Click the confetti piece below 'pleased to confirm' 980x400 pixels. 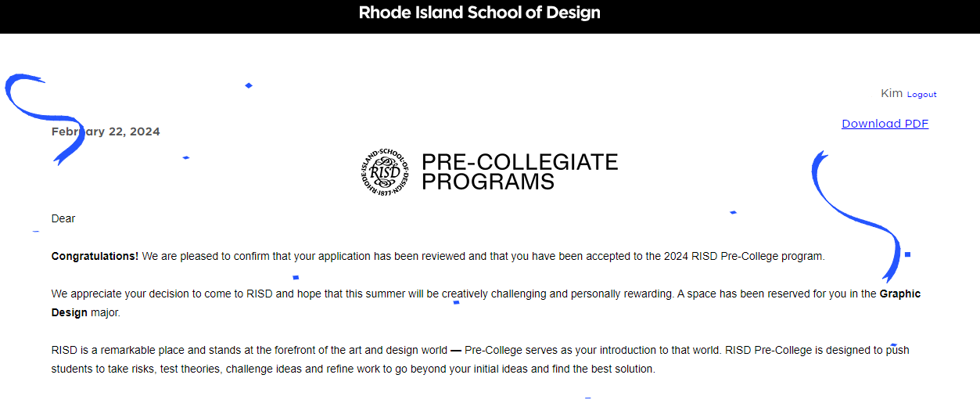pyautogui.click(x=296, y=277)
